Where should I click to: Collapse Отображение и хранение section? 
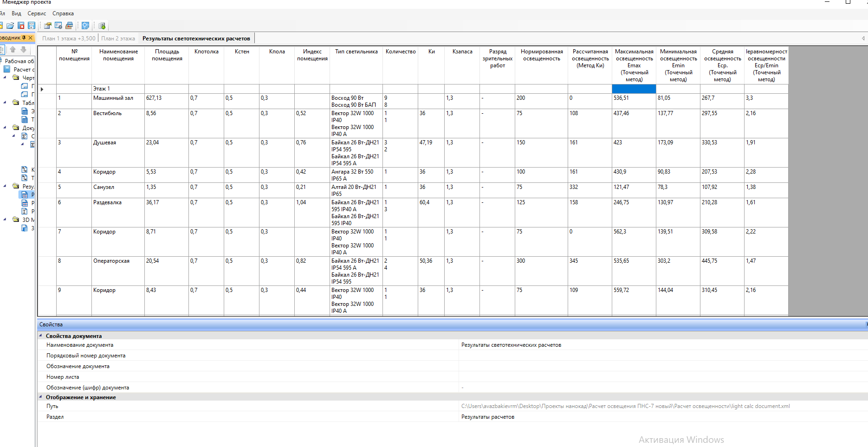(41, 397)
